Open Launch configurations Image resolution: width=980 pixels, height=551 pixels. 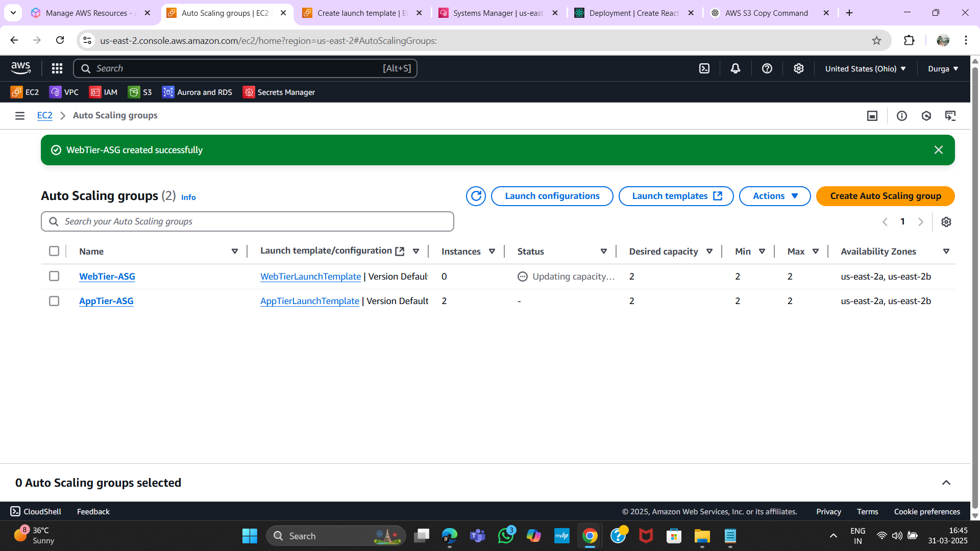point(552,196)
